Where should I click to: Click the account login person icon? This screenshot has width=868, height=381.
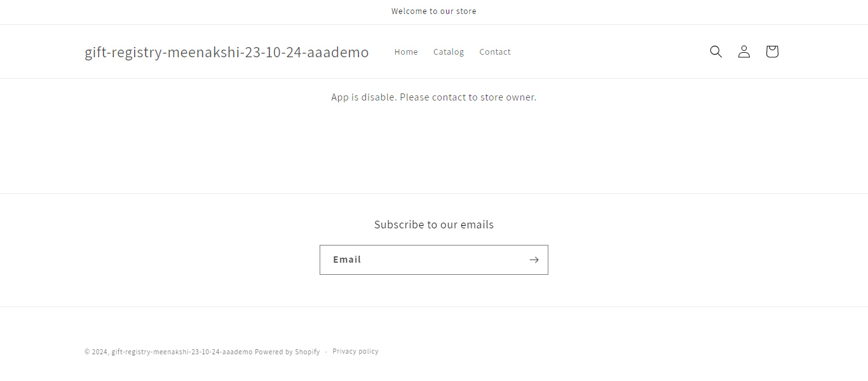[x=743, y=52]
